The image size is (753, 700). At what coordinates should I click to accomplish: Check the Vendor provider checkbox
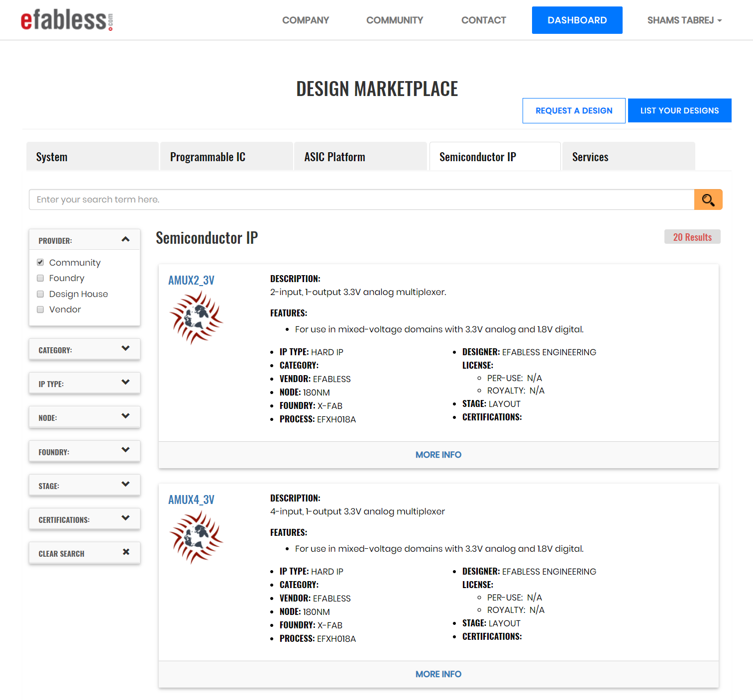click(x=40, y=309)
